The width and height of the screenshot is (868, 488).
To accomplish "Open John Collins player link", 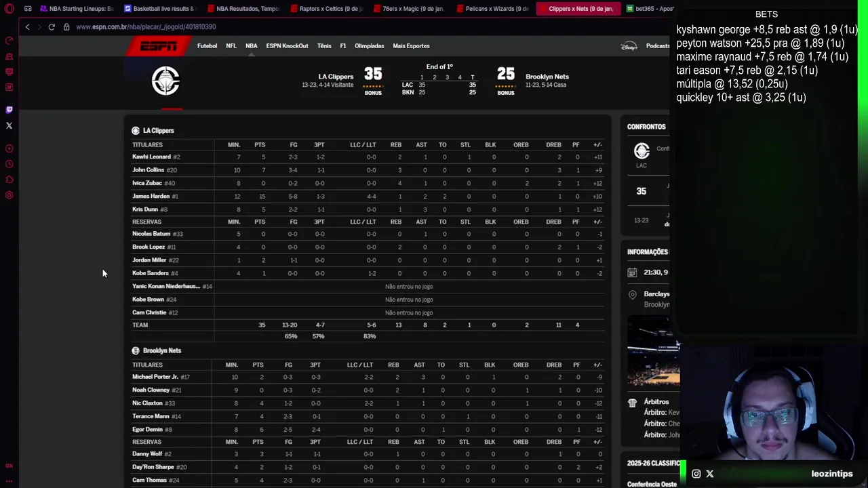I will point(149,170).
